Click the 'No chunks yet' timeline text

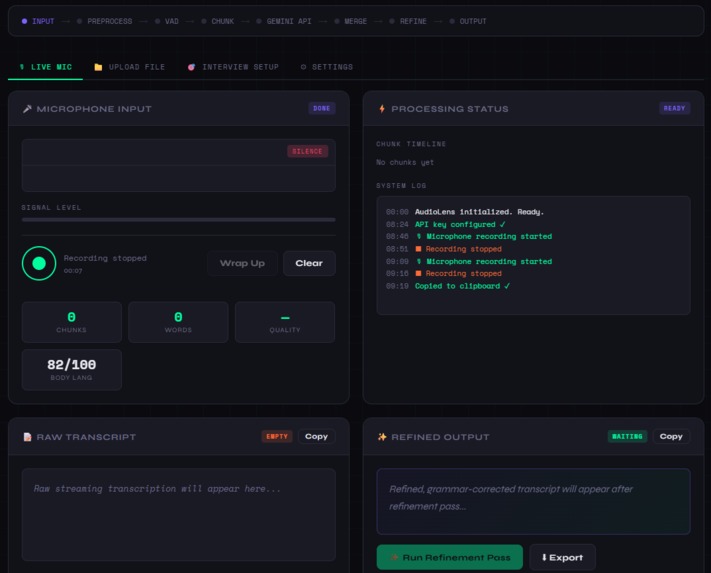[x=405, y=162]
